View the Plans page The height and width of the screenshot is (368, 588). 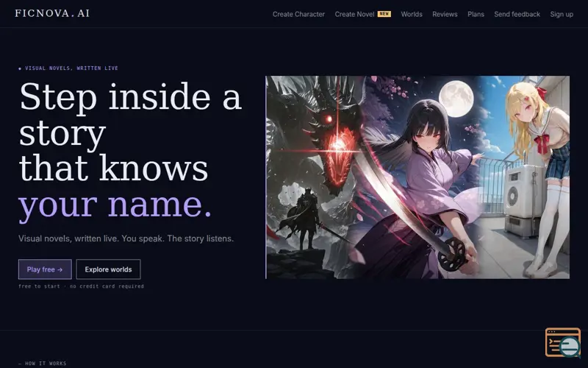(476, 14)
